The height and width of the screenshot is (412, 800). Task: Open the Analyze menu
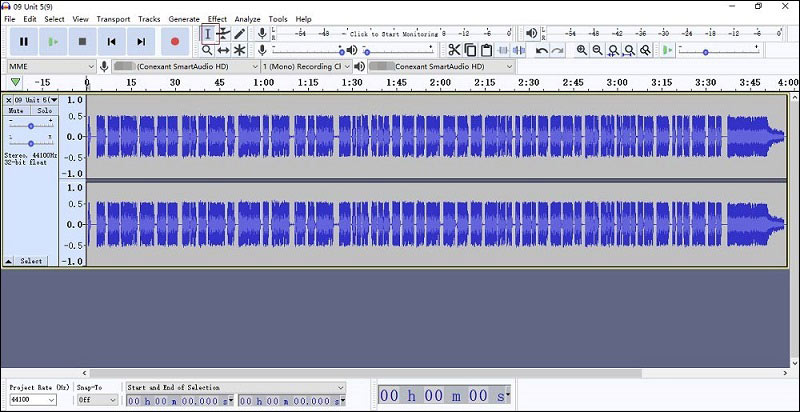[x=247, y=19]
